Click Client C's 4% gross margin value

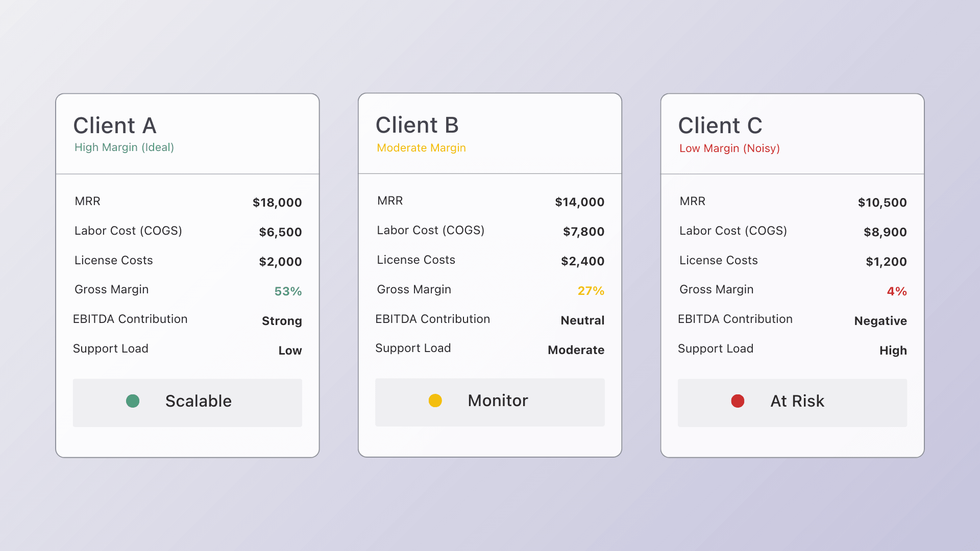click(x=896, y=291)
